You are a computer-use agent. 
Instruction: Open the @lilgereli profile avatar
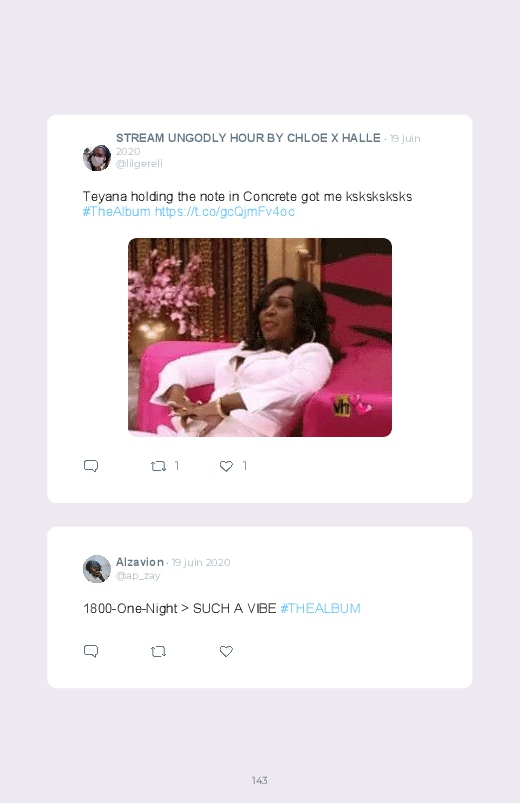(97, 157)
